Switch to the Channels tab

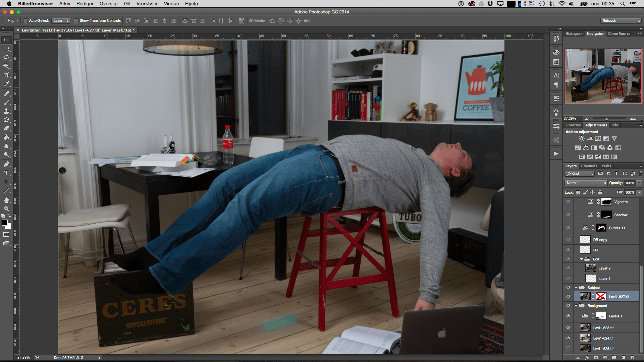[x=589, y=166]
